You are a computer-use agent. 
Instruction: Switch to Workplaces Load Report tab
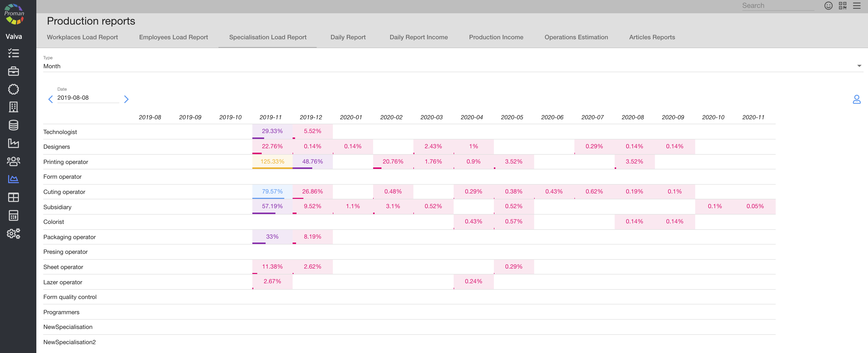pyautogui.click(x=82, y=37)
